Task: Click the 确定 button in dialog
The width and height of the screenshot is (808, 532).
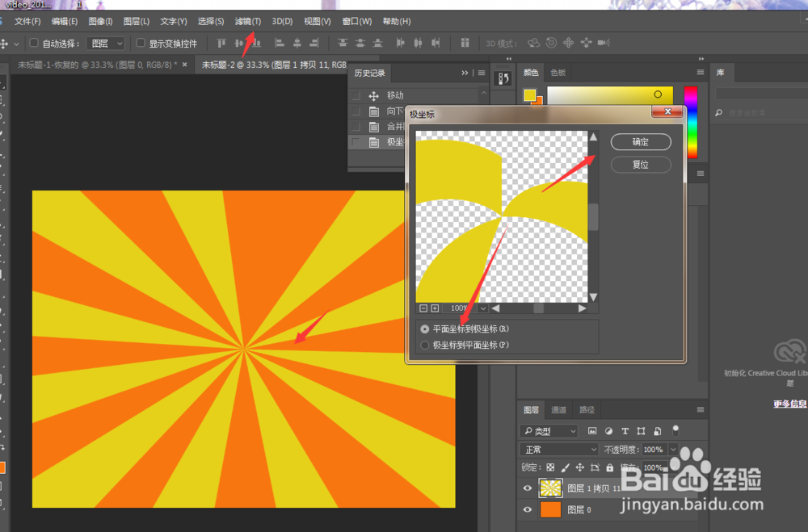Action: pyautogui.click(x=641, y=142)
